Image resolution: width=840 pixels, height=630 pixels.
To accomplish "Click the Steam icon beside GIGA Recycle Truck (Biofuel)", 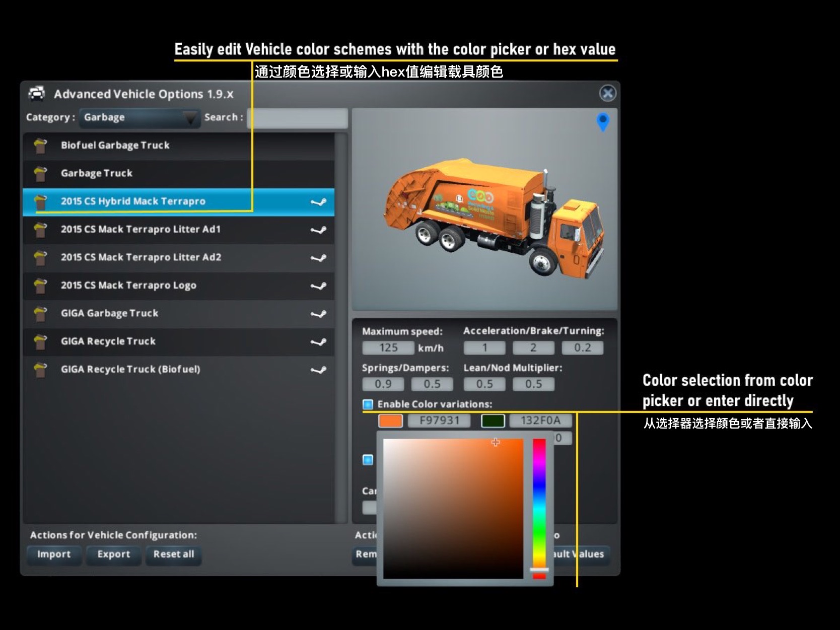I will pos(318,370).
